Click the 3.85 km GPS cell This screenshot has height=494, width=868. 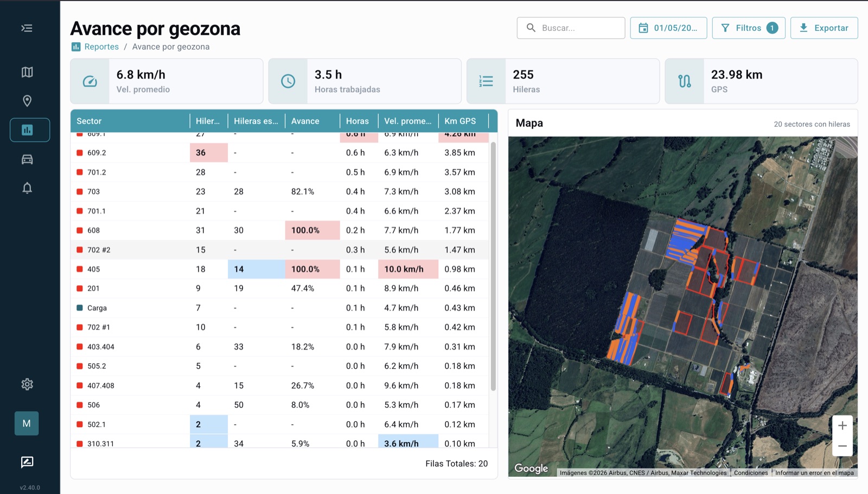click(x=463, y=153)
